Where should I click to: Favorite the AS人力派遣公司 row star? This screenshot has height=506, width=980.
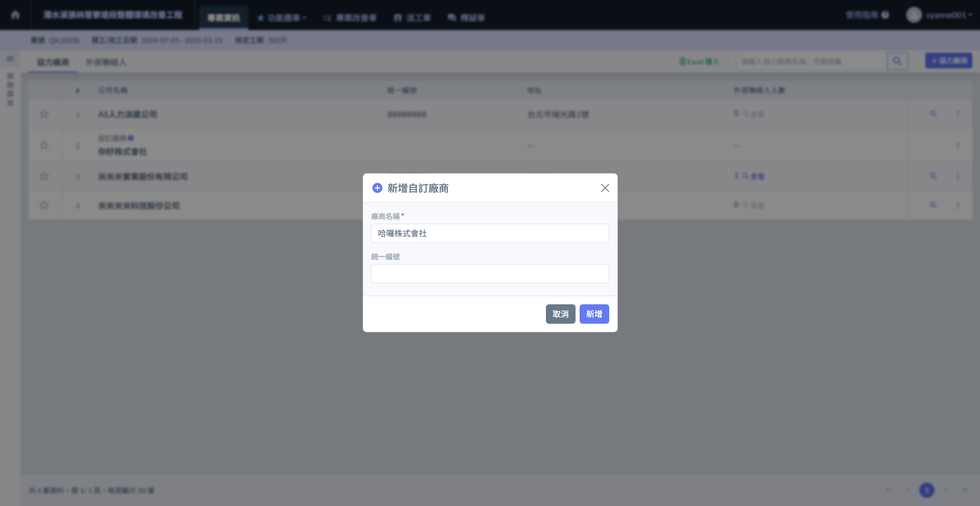[x=44, y=114]
